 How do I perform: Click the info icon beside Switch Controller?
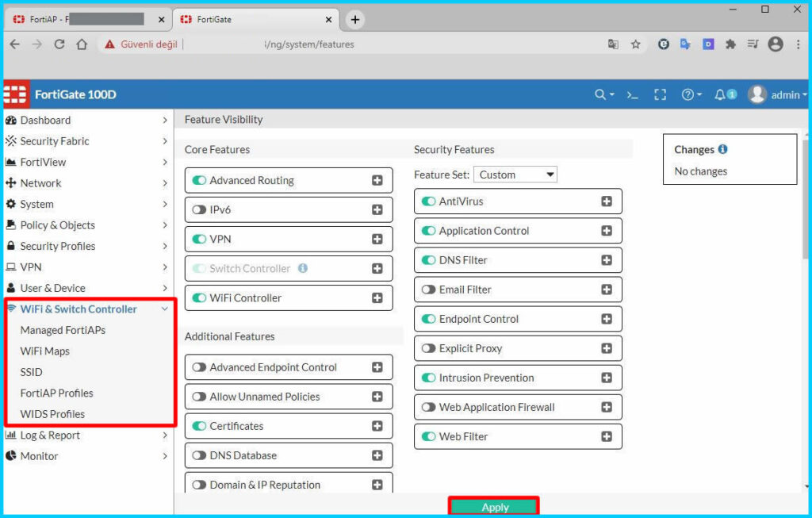point(303,268)
